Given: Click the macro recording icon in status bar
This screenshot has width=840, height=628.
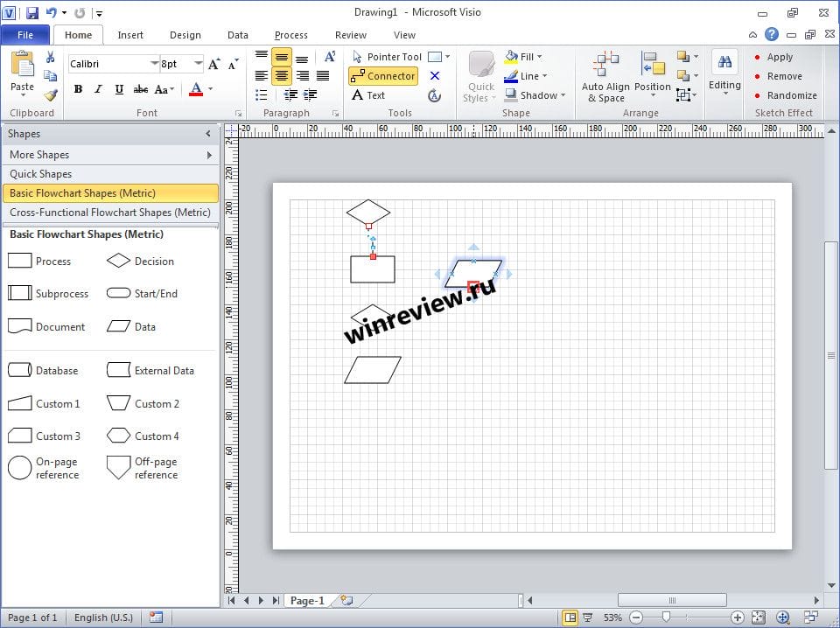Looking at the screenshot, I should (x=156, y=618).
